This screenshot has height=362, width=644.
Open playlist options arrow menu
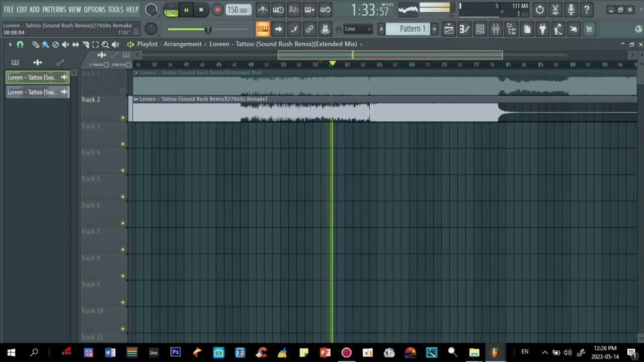tap(10, 45)
